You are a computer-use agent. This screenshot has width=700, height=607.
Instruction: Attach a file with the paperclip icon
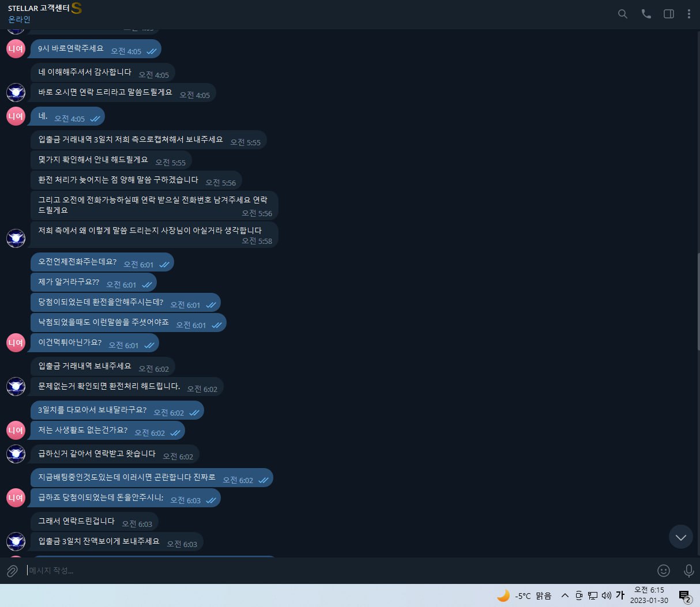coord(12,571)
